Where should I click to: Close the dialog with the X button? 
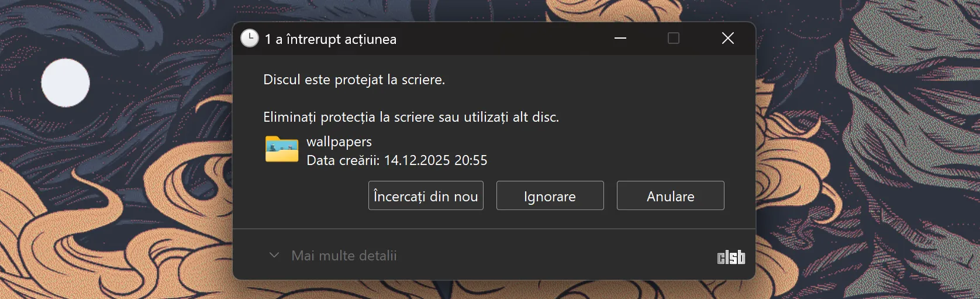coord(728,39)
